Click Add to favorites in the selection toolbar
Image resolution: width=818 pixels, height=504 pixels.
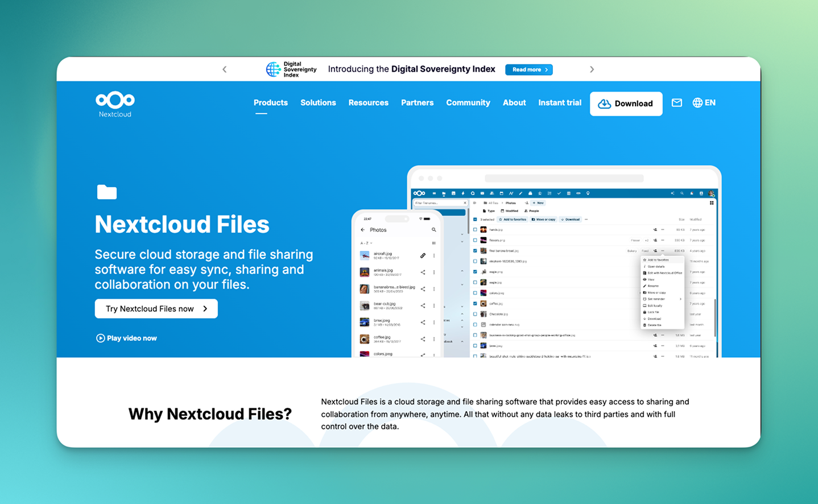513,220
